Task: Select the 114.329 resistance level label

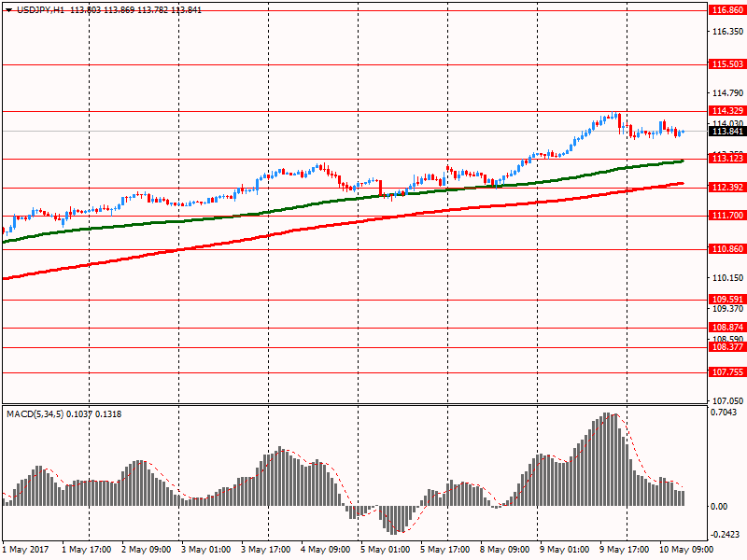Action: pyautogui.click(x=727, y=111)
